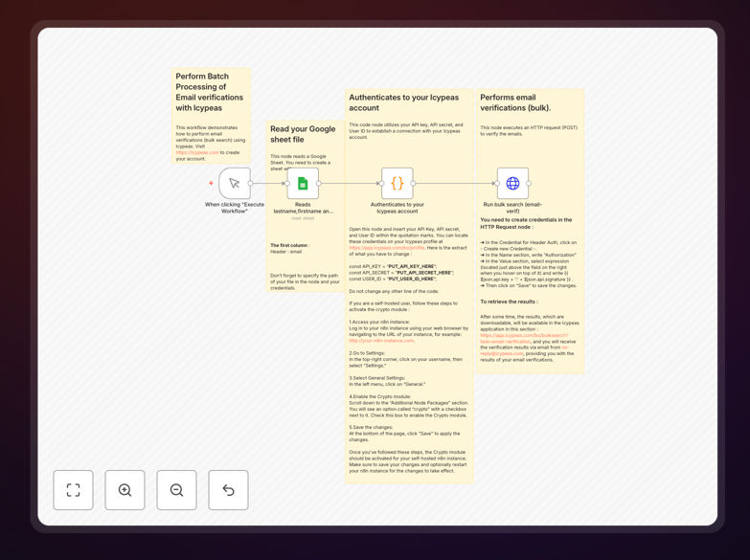Viewport: 750px width, 560px height.
Task: Click 'Read your Google sheet file' heading
Action: click(303, 134)
